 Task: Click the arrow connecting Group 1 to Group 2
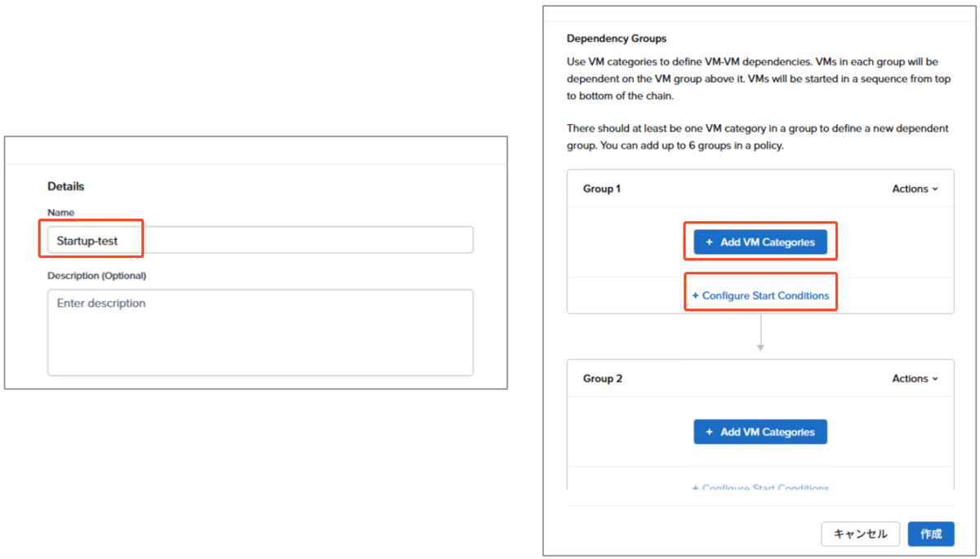[x=760, y=333]
